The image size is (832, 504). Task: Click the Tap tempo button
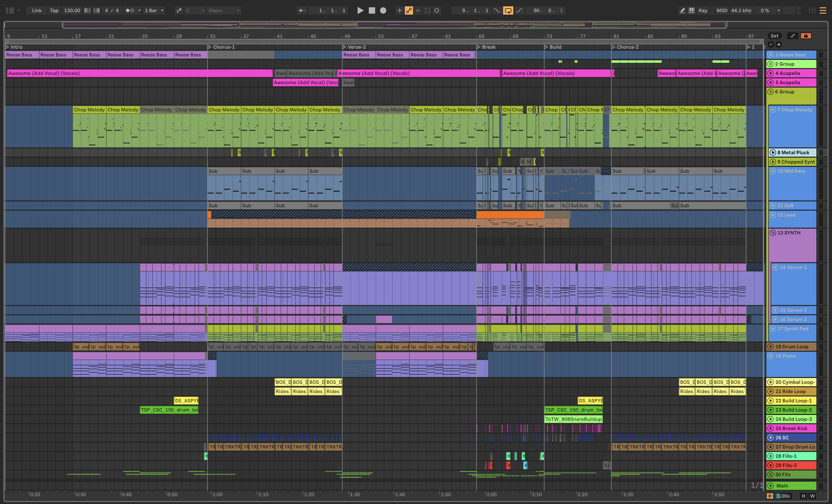pyautogui.click(x=54, y=10)
